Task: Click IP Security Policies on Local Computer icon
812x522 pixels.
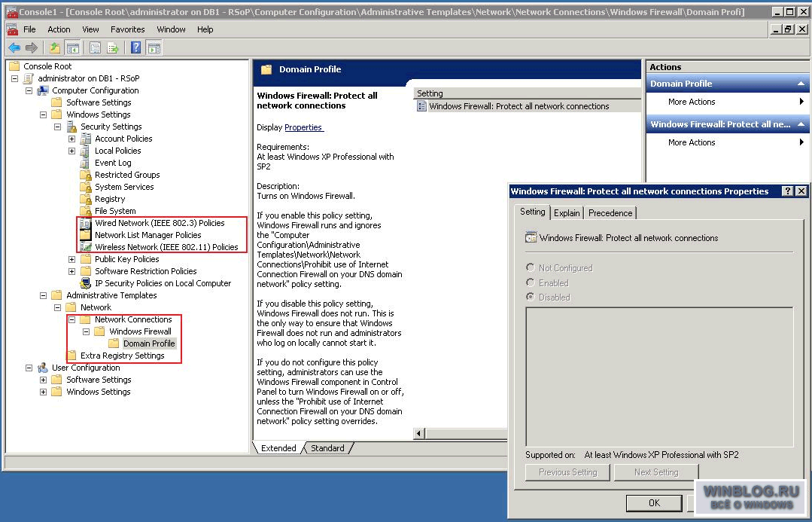Action: tap(86, 283)
